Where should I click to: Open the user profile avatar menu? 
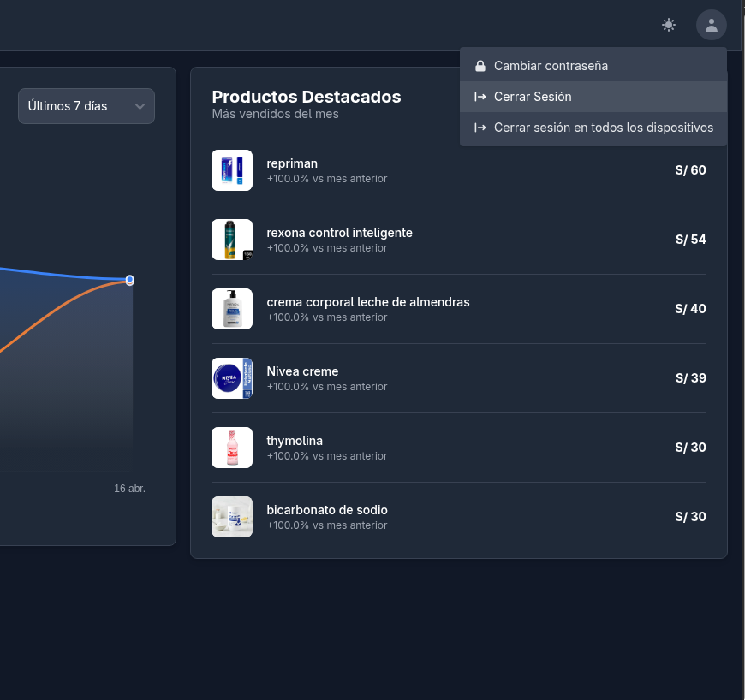(712, 25)
